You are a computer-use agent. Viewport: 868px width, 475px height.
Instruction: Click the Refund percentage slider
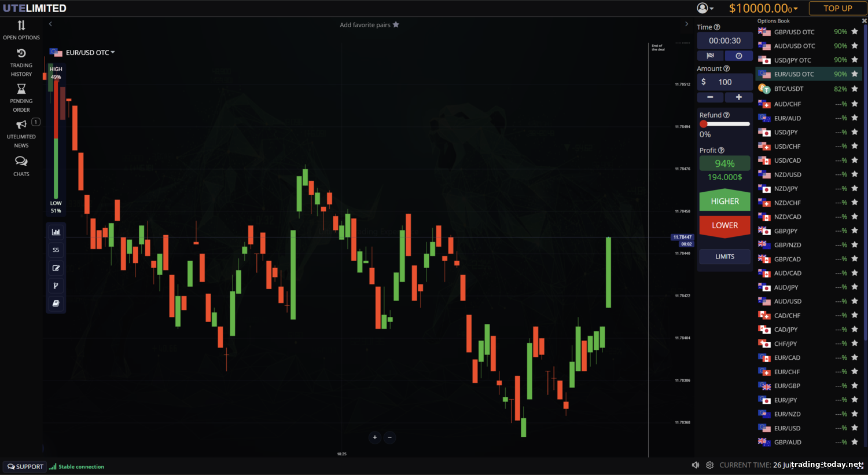tap(724, 124)
